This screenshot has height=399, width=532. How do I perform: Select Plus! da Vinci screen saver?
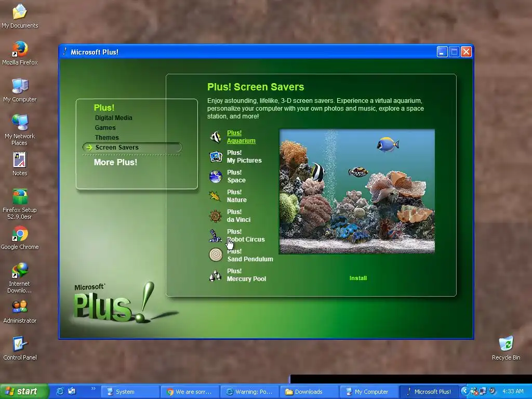[238, 216]
